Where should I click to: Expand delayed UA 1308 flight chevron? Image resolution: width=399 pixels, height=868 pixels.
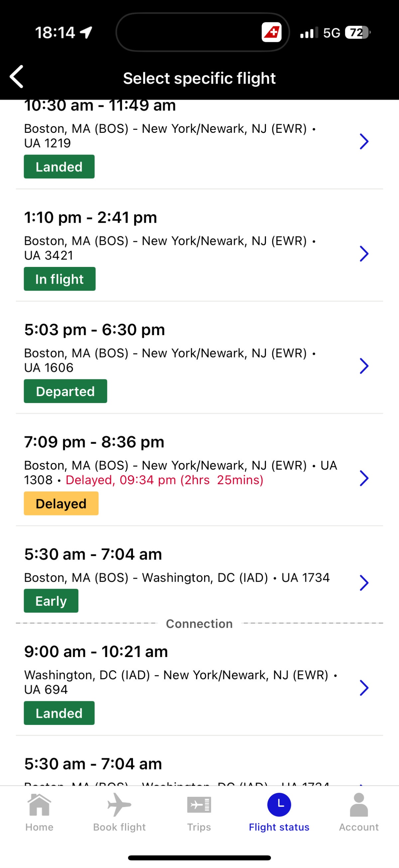[364, 478]
